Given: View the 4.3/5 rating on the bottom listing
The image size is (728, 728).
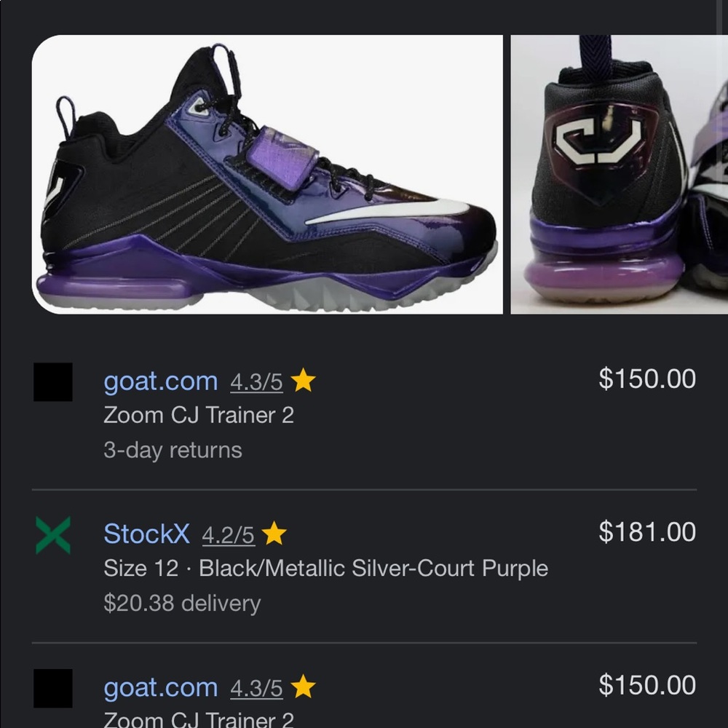Looking at the screenshot, I should click(256, 689).
